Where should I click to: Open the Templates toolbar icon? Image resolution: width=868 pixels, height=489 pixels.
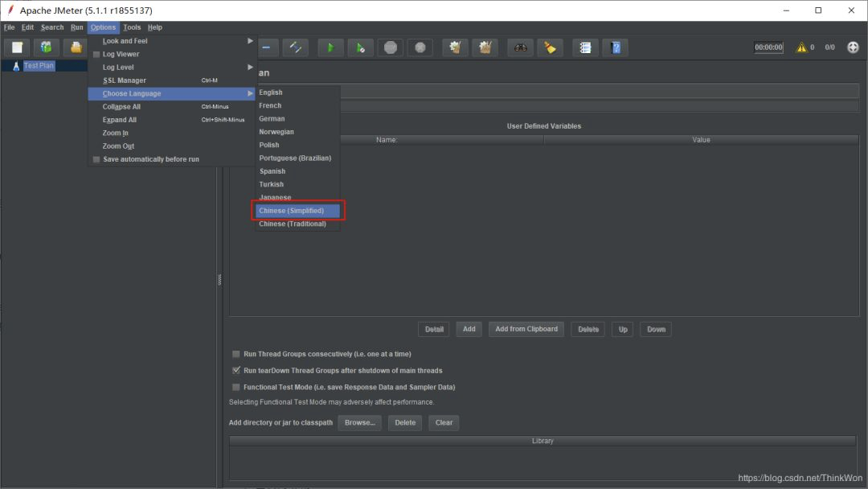pyautogui.click(x=47, y=47)
